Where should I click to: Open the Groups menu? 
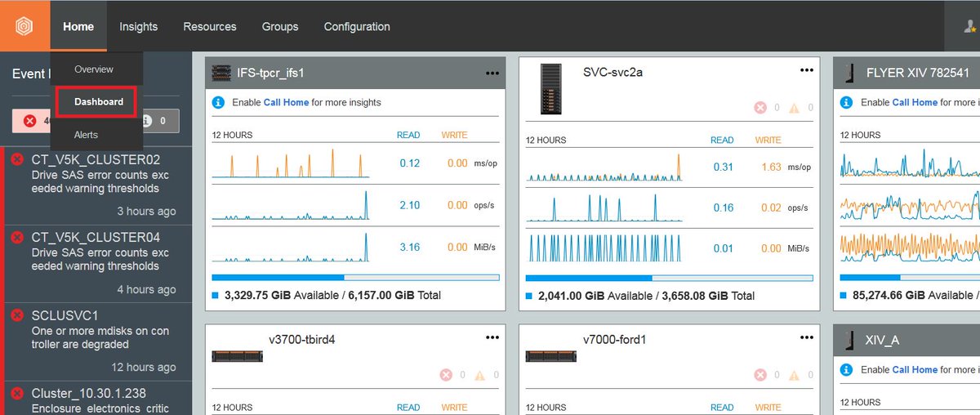coord(280,26)
